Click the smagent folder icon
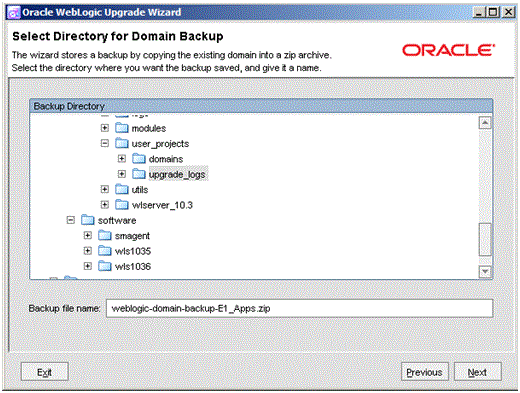This screenshot has width=520, height=393. coord(105,235)
